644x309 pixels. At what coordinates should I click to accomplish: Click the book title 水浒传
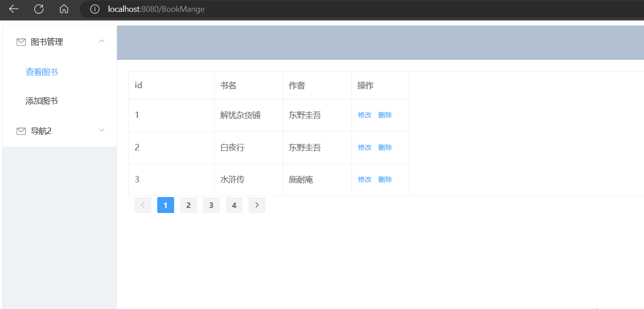232,180
